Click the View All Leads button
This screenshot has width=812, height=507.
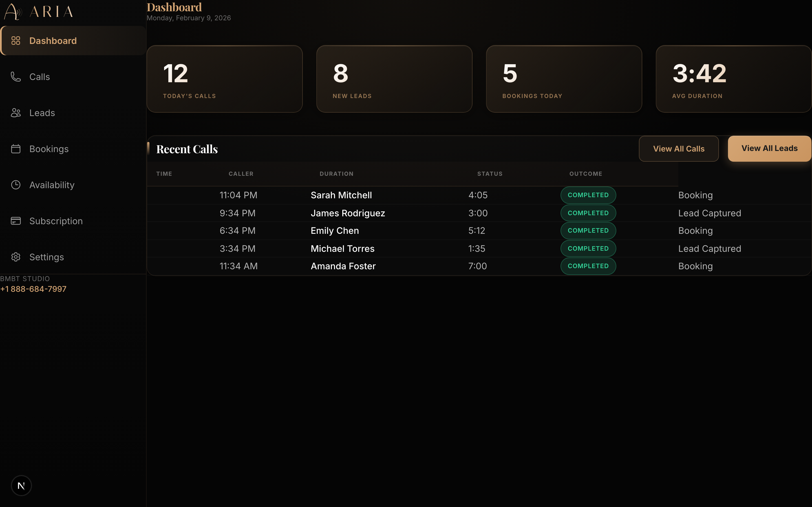[769, 148]
